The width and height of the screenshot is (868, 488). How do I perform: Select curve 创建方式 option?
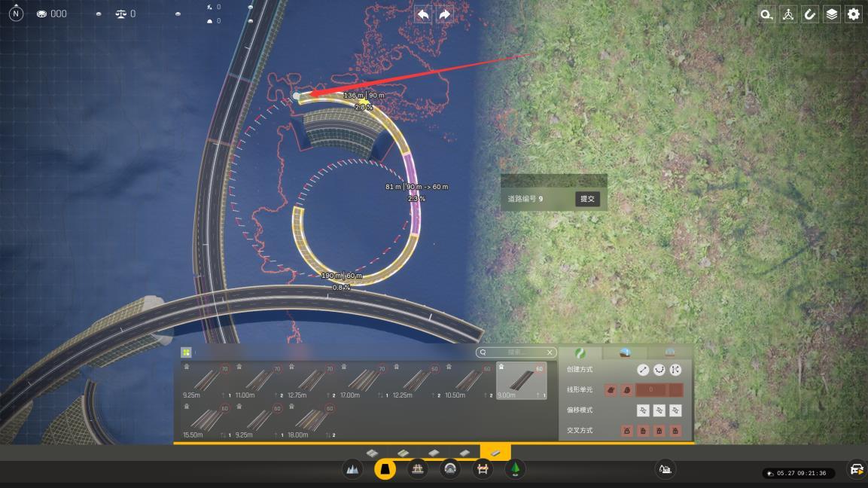659,370
